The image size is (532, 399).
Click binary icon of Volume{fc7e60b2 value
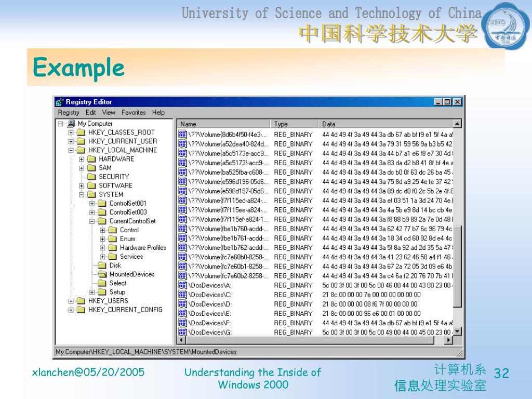click(182, 275)
